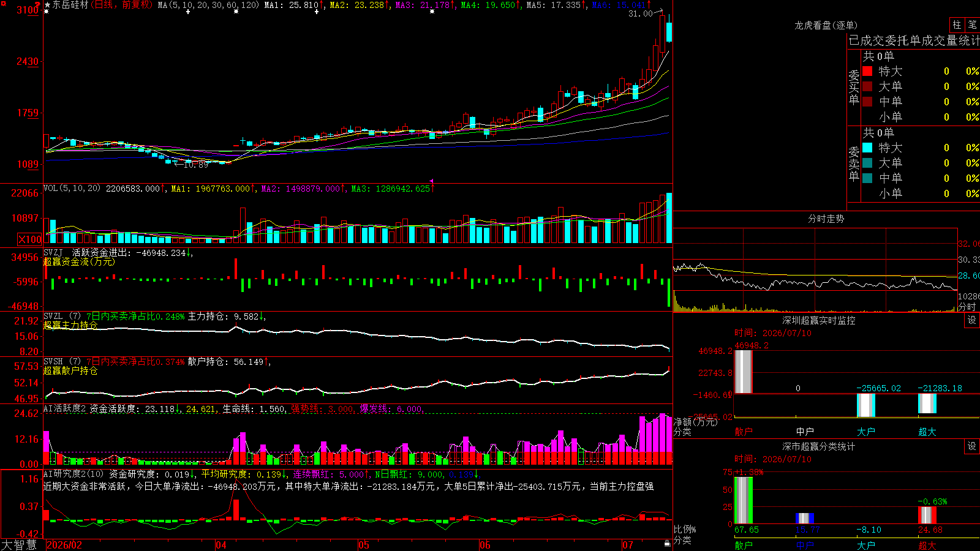Click the 超赢散户持仓 label
980x551 pixels.
pos(70,370)
